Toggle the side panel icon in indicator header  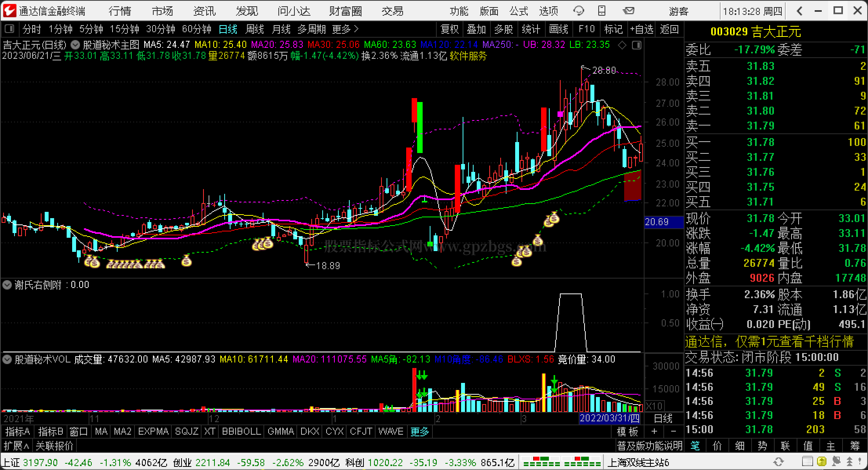(x=636, y=45)
